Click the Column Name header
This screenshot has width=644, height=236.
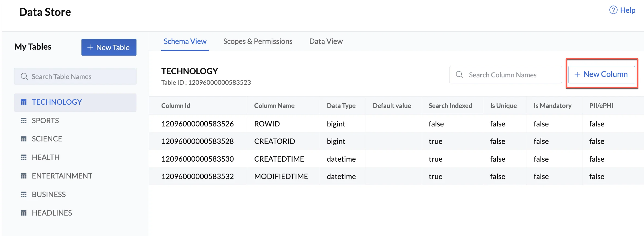(274, 106)
